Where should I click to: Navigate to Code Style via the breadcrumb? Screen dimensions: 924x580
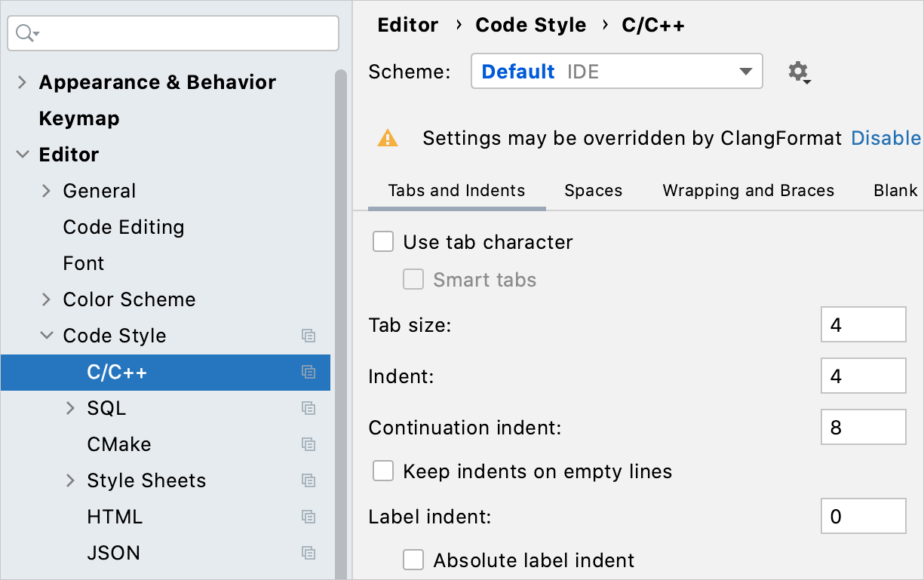(530, 24)
